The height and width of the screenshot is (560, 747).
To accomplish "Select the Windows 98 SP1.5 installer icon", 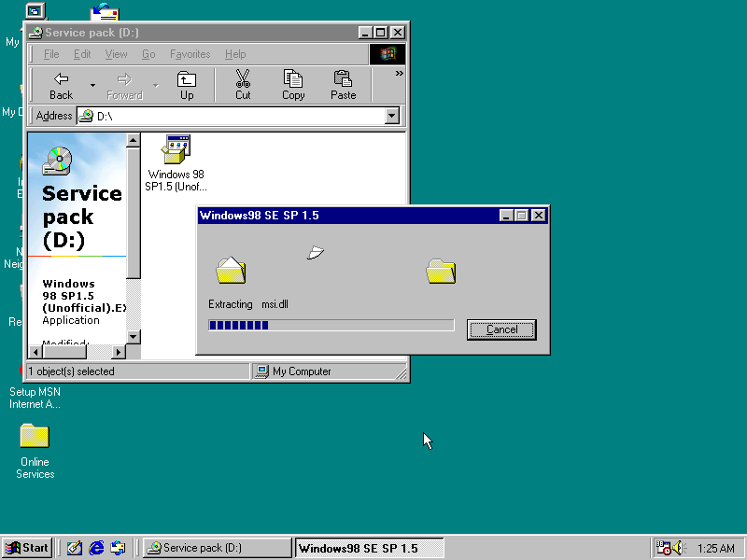I will pos(176,149).
